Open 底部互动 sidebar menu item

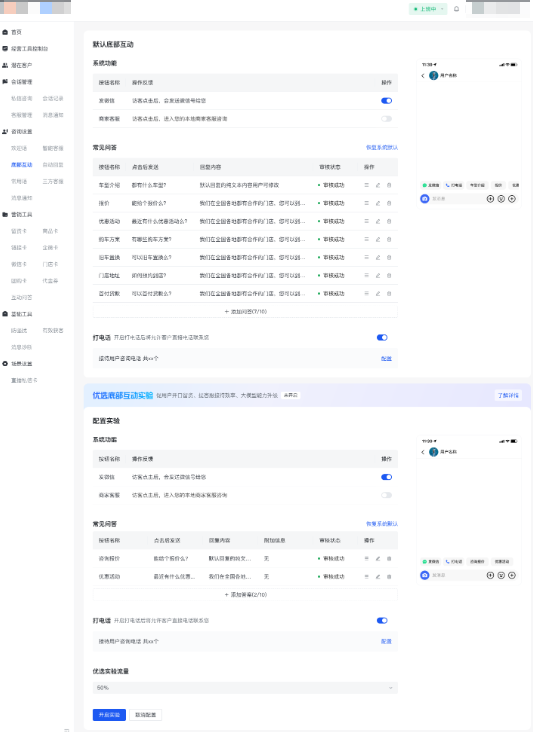click(21, 165)
